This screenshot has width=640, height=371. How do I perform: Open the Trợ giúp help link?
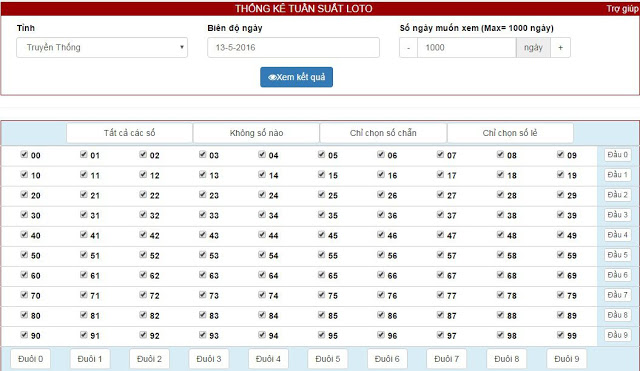tap(622, 9)
